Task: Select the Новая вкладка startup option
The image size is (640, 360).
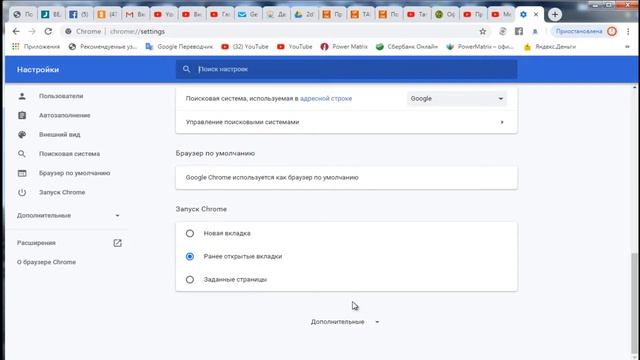Action: point(190,233)
